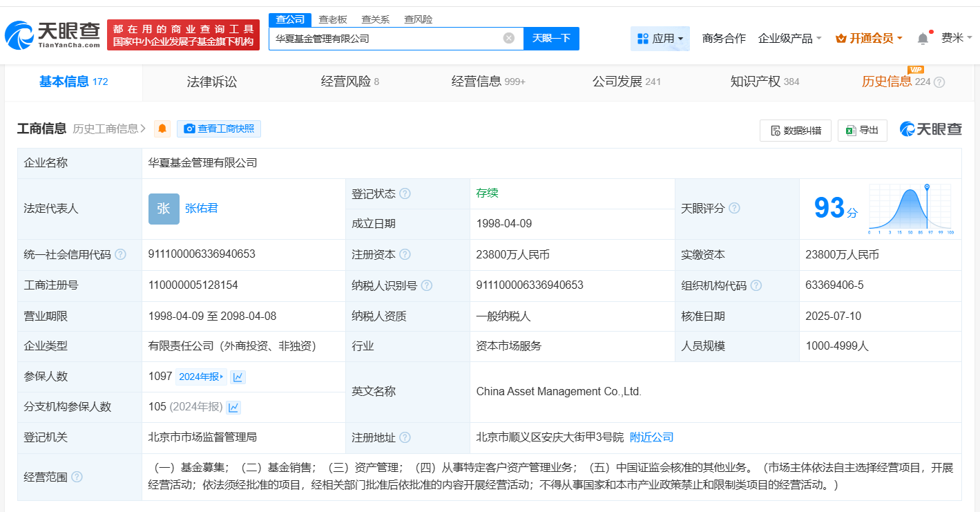
Task: Click 北京市市场监督管理局 registration authority
Action: click(x=203, y=437)
